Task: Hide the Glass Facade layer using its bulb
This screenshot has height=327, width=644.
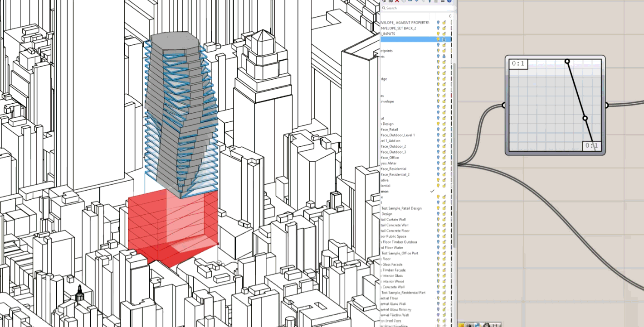Action: tap(439, 264)
